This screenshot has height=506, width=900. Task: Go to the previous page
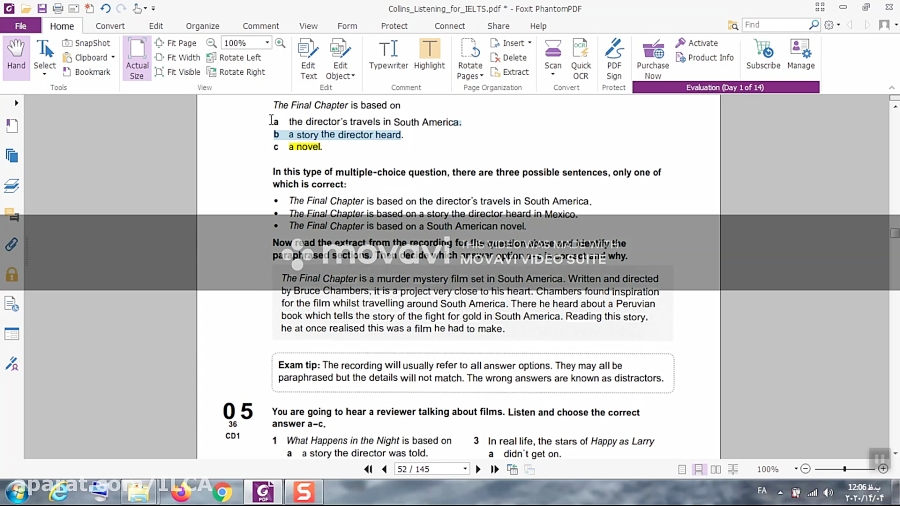[x=384, y=469]
